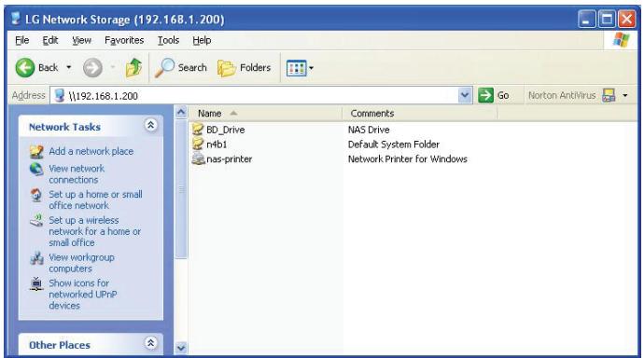
Task: Click the address bar computer icon
Action: point(60,95)
